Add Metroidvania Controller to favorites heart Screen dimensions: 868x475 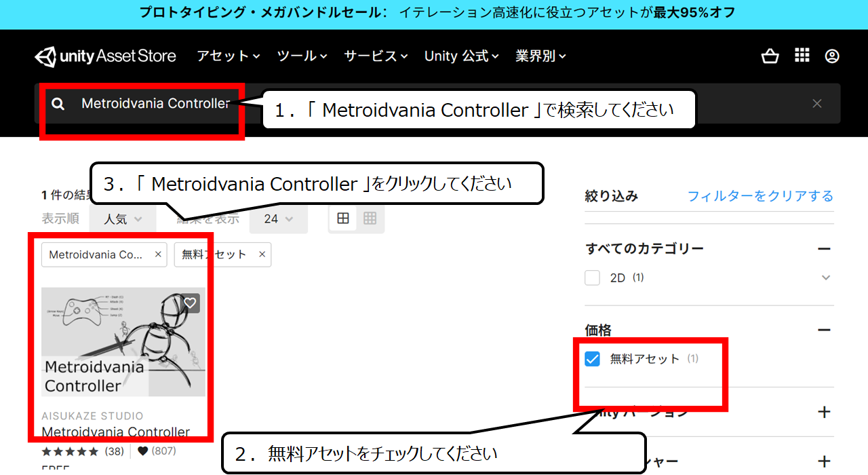[191, 303]
